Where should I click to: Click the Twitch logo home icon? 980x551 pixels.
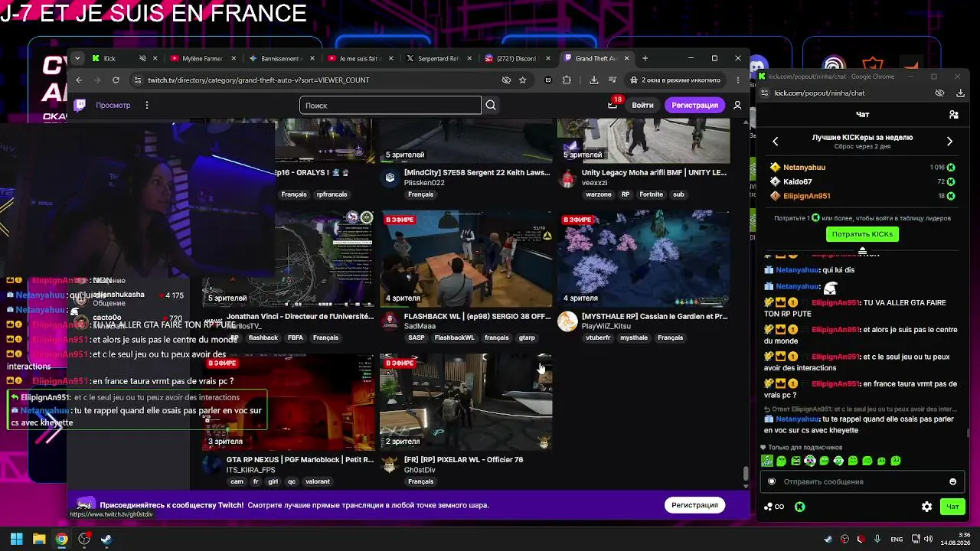click(x=80, y=105)
